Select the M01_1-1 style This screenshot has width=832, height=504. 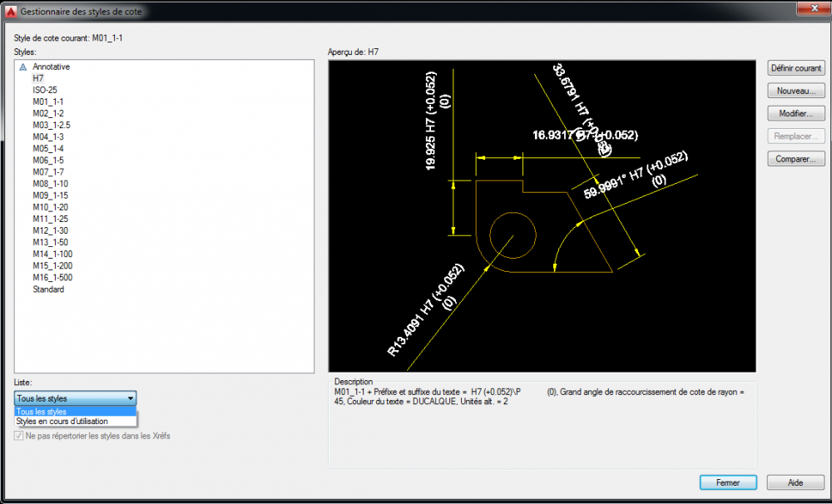(x=47, y=101)
